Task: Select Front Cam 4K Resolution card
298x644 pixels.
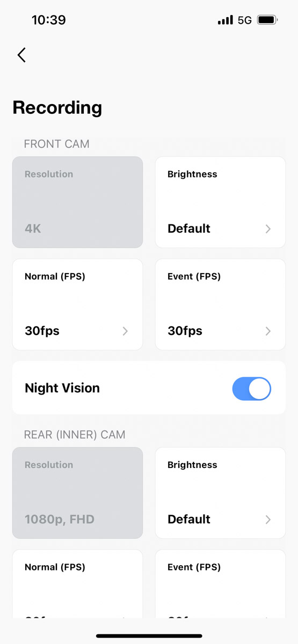Action: point(77,202)
